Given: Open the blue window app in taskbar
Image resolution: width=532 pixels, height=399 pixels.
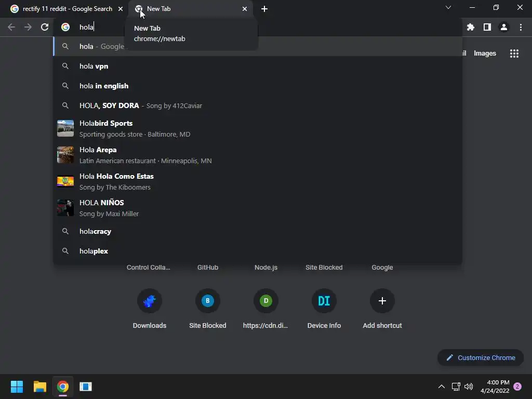Looking at the screenshot, I should (86, 387).
